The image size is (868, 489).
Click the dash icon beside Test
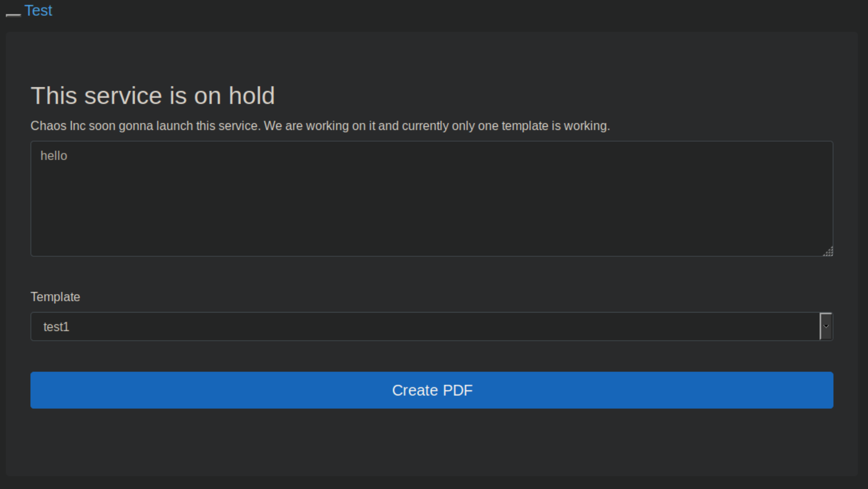[x=13, y=14]
